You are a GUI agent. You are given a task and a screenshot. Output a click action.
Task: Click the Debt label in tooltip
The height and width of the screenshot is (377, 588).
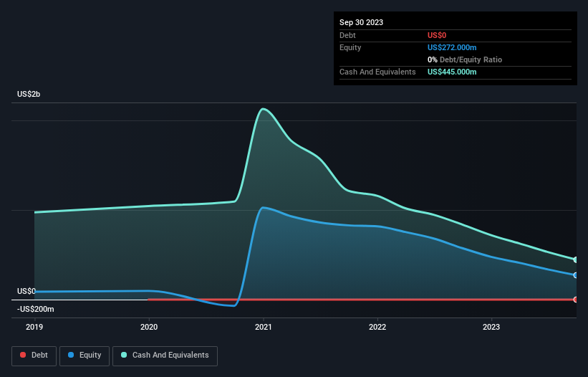point(347,35)
